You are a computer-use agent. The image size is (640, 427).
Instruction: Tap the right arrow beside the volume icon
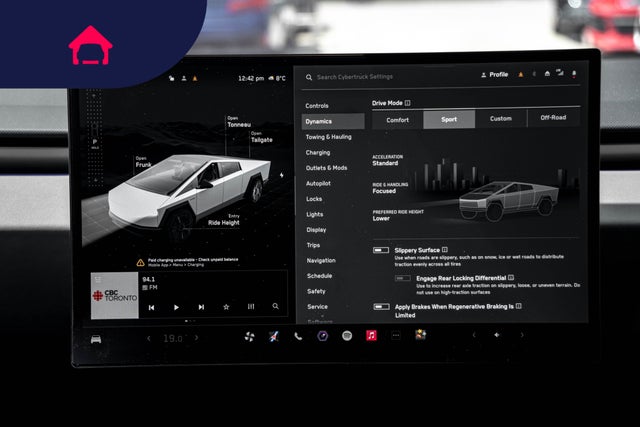pos(522,335)
